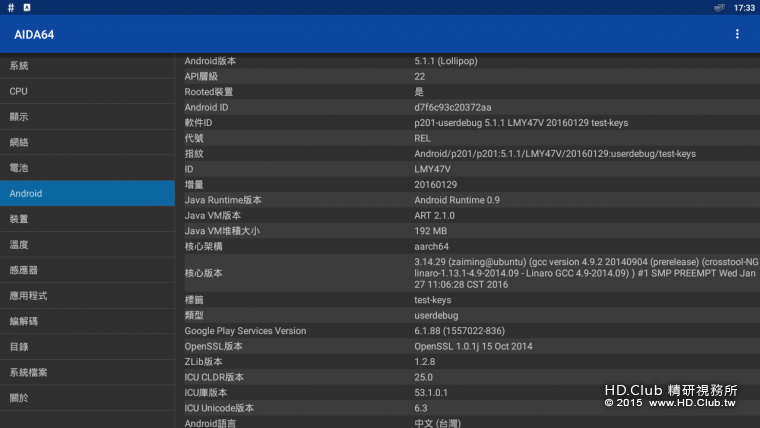
Task: Click the 3.14.29 kernel version text
Action: point(586,273)
